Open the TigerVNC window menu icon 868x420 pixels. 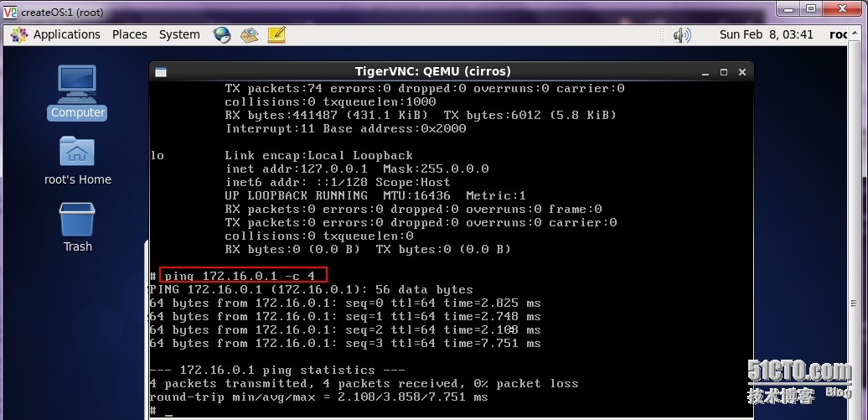[160, 72]
